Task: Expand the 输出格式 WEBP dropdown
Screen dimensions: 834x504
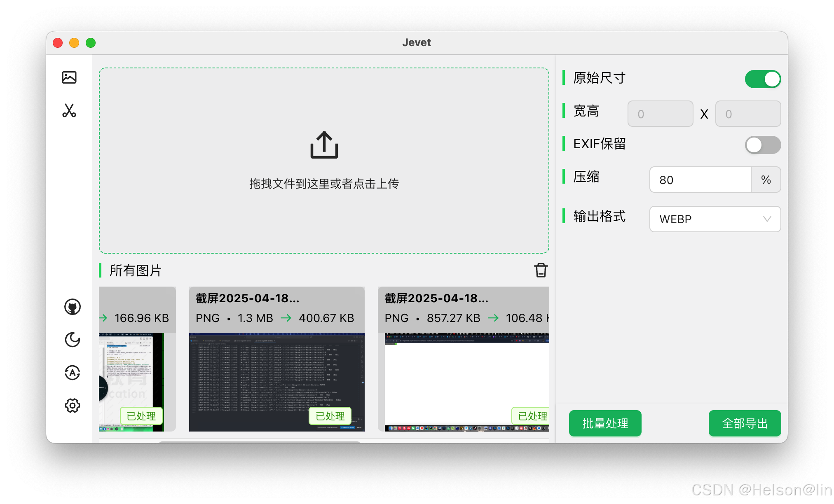Action: click(715, 219)
